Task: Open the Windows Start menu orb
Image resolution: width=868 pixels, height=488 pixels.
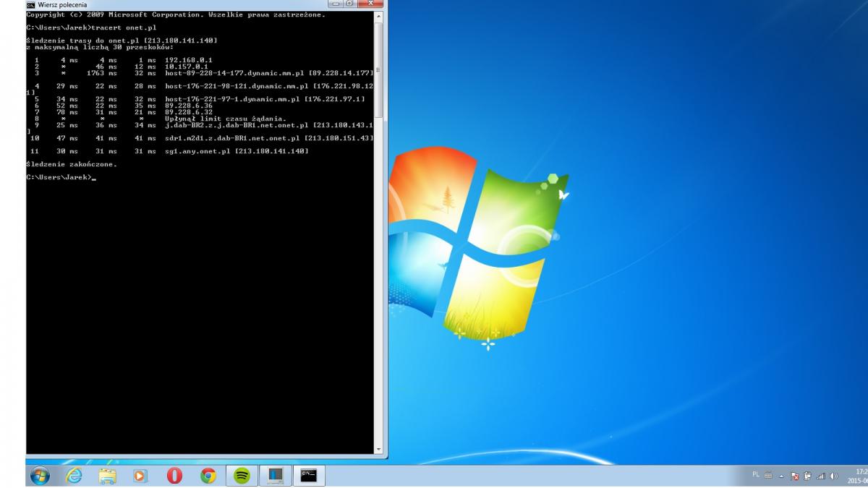Action: [x=41, y=476]
